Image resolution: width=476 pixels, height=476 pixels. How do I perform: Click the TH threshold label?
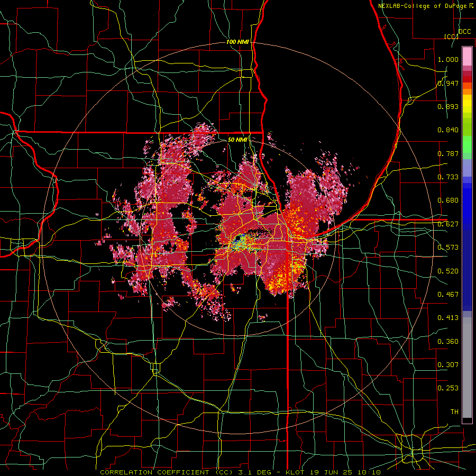[454, 412]
